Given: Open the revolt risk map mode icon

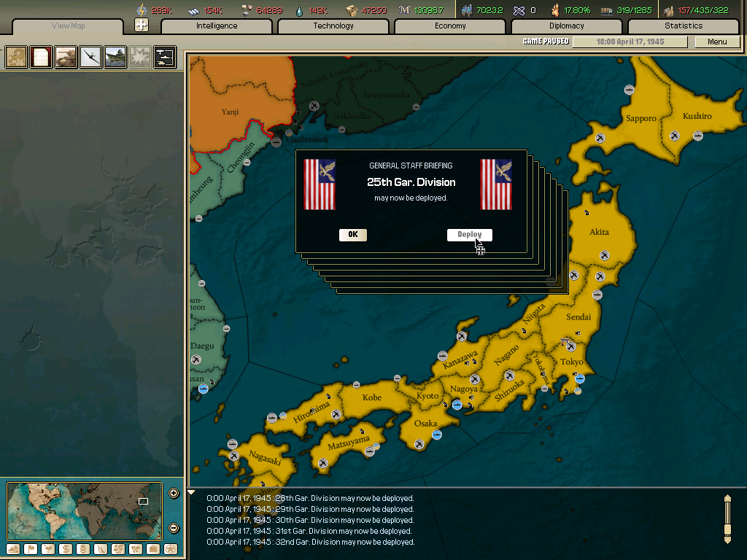Looking at the screenshot, I should pos(50,549).
